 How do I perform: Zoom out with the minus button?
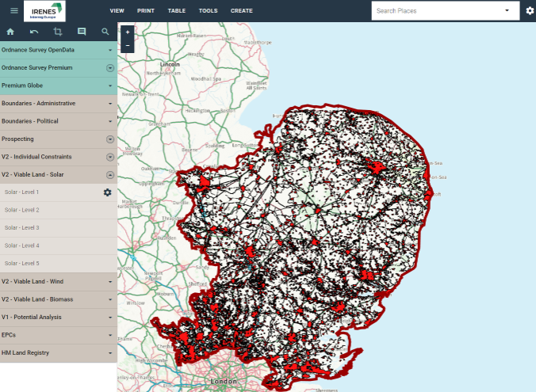click(x=128, y=46)
